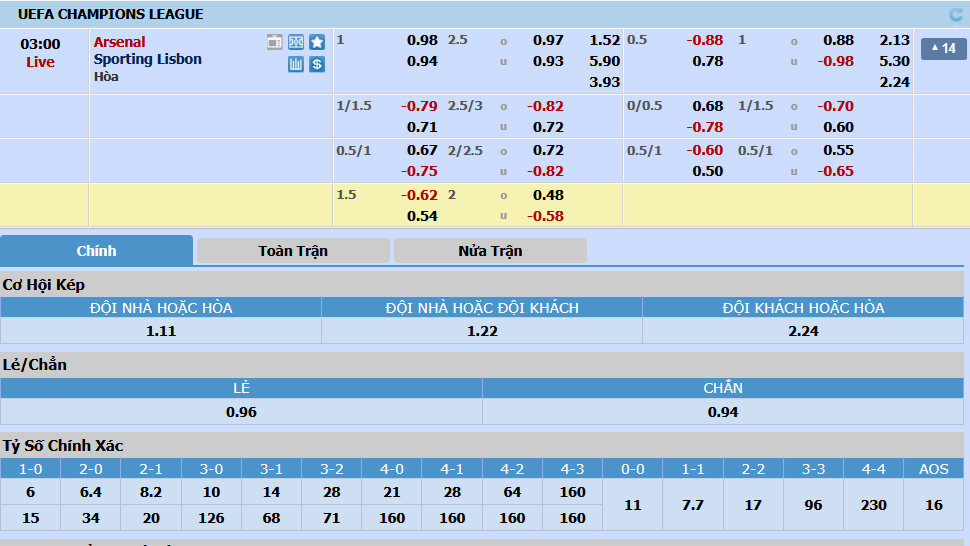Screen dimensions: 970x546
Task: Select first-half handicap odds 0.78
Action: click(708, 61)
